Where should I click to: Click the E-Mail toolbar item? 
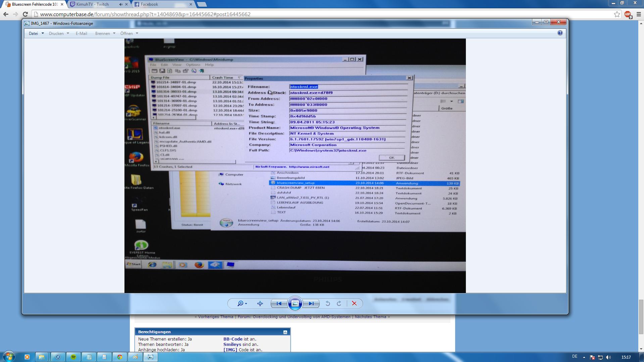coord(81,33)
